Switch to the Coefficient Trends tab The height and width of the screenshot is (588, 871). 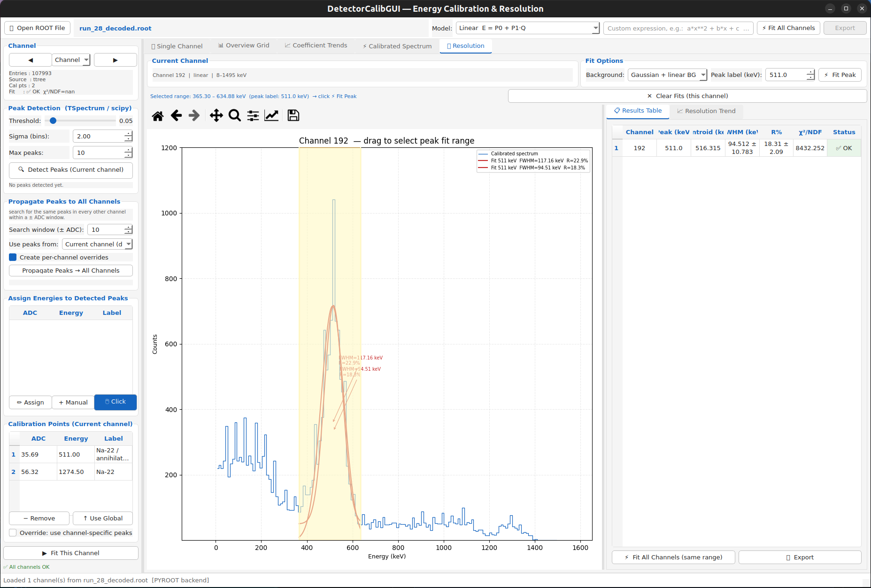point(316,46)
